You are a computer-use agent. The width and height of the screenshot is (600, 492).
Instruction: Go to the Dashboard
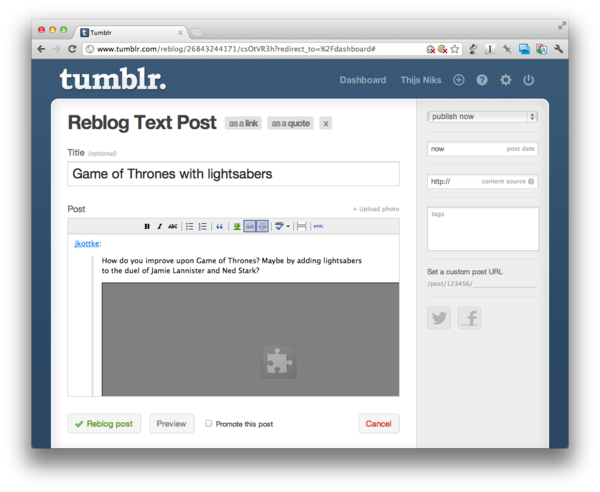coord(363,80)
